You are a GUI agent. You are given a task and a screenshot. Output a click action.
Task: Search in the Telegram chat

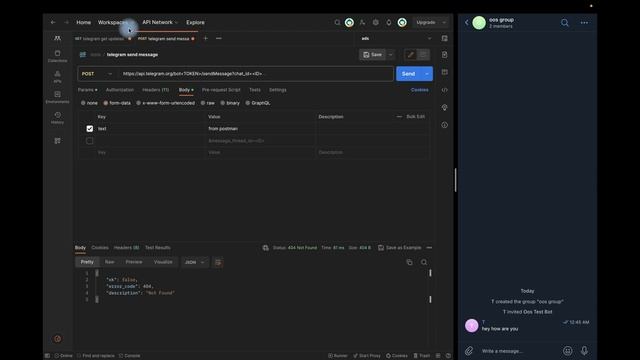pos(564,23)
